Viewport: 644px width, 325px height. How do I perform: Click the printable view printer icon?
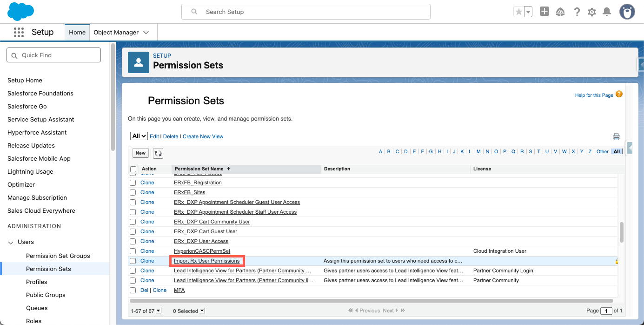pyautogui.click(x=617, y=136)
